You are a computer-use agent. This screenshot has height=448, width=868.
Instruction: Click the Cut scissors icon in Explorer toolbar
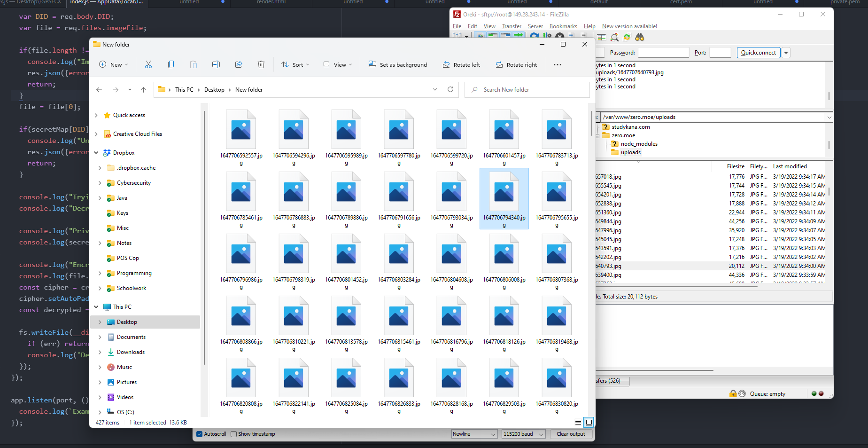148,64
